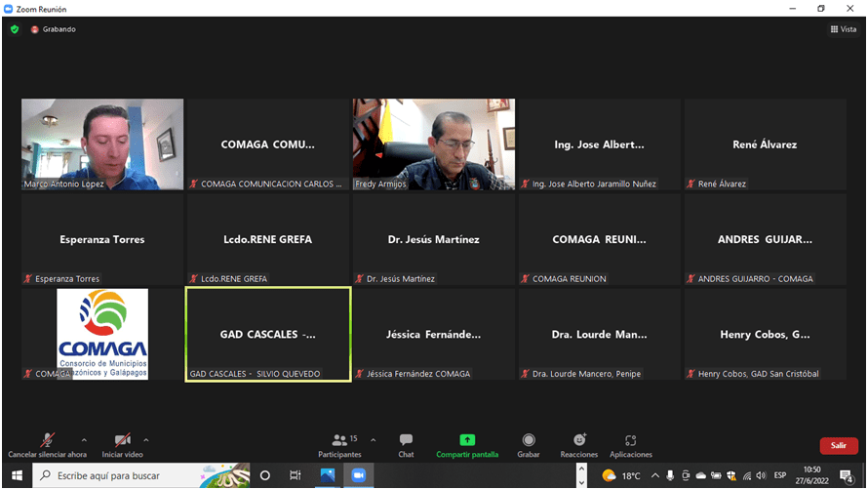Click the Meet Now camera tray icon

pyautogui.click(x=686, y=475)
